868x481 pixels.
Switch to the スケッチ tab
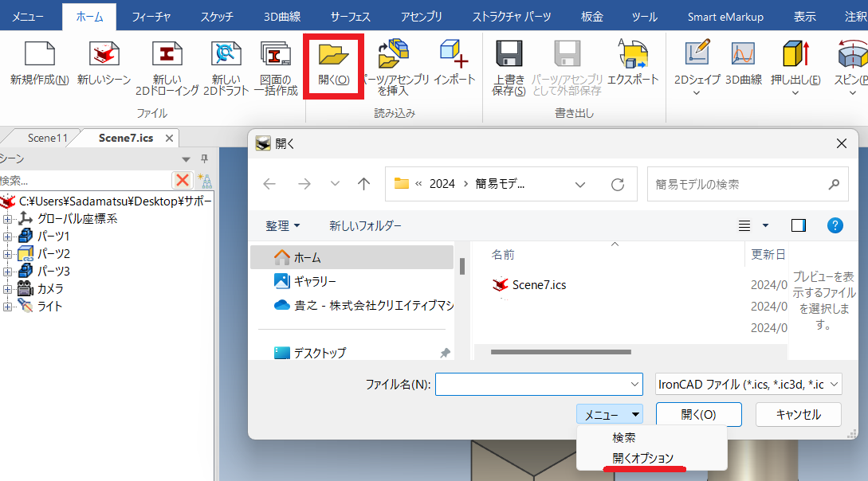pyautogui.click(x=217, y=17)
